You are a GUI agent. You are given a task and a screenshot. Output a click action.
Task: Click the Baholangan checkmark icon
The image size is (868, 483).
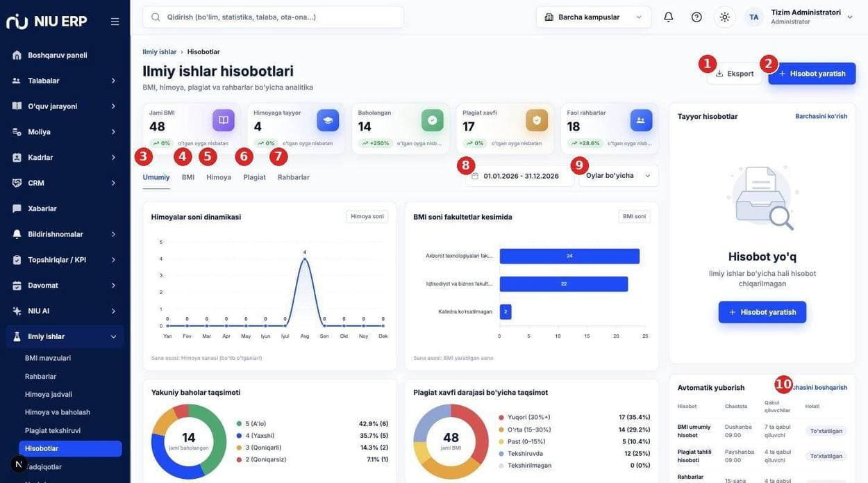pos(433,120)
